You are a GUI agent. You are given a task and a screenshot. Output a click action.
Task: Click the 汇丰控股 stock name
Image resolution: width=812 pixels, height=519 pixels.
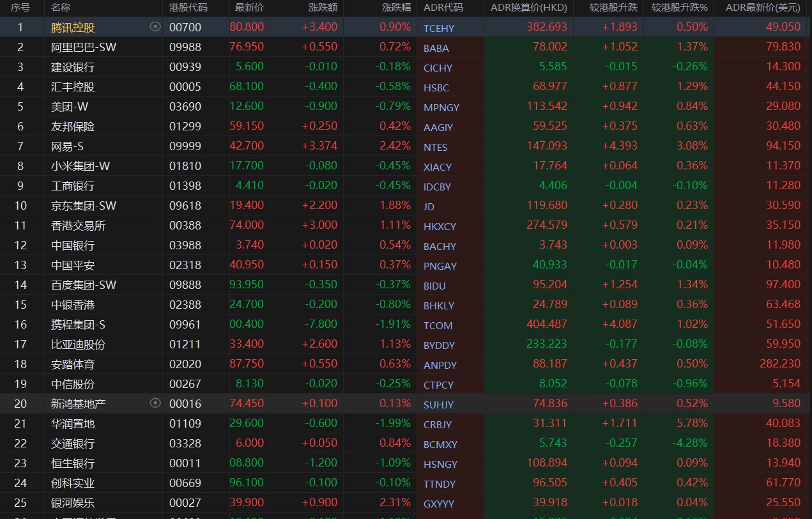[73, 87]
